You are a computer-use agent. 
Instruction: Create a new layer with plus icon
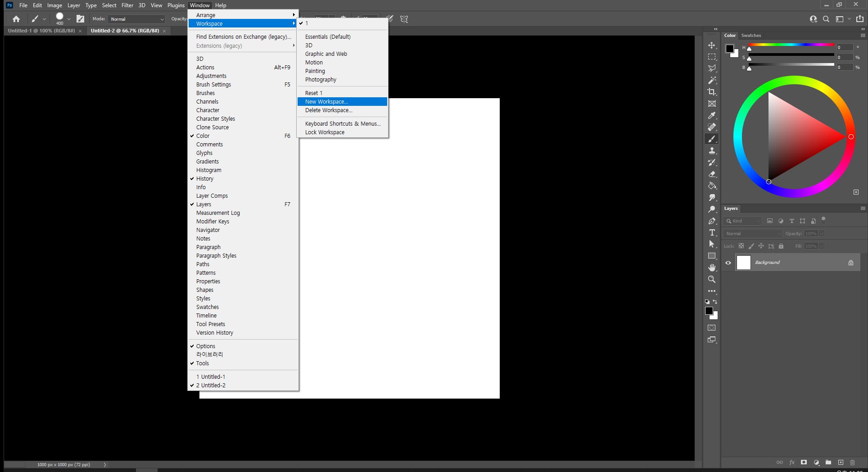tap(841, 463)
